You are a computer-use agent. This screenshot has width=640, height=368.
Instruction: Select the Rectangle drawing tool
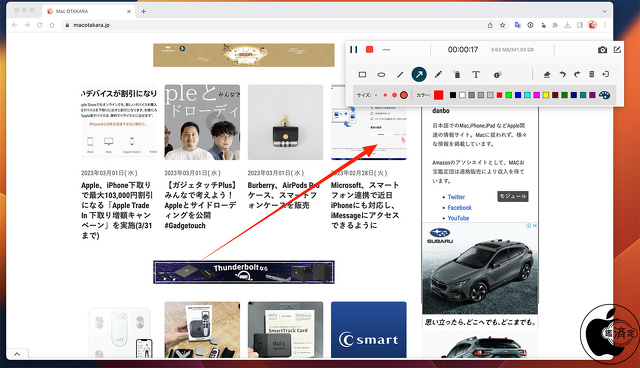click(x=362, y=75)
